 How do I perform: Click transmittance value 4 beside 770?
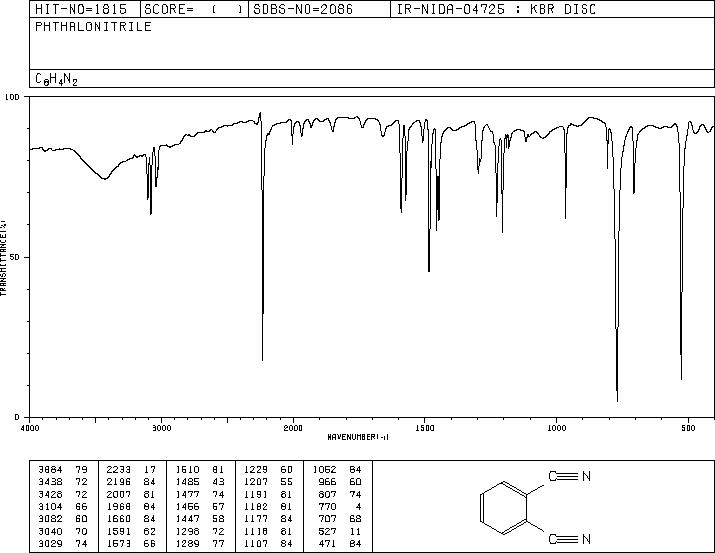pos(358,506)
